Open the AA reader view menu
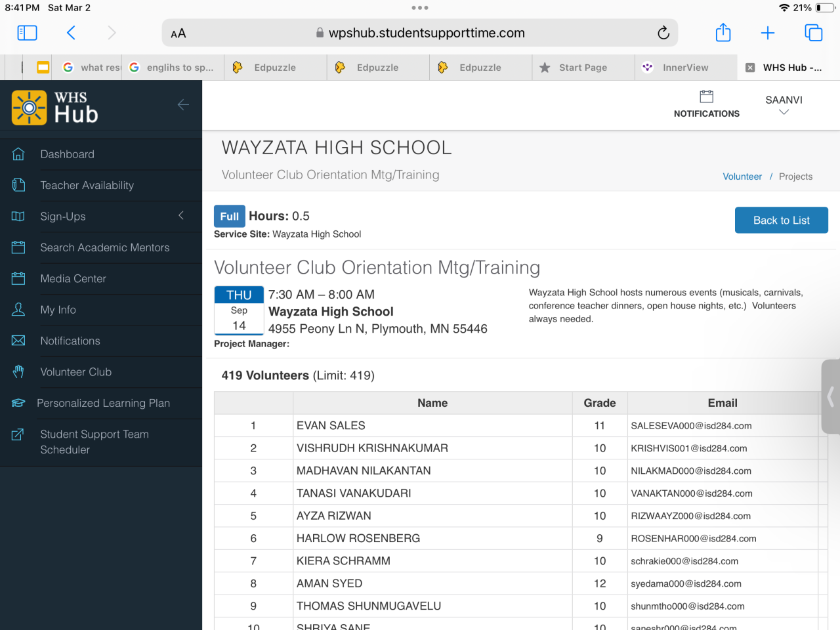Image resolution: width=840 pixels, height=630 pixels. click(178, 33)
